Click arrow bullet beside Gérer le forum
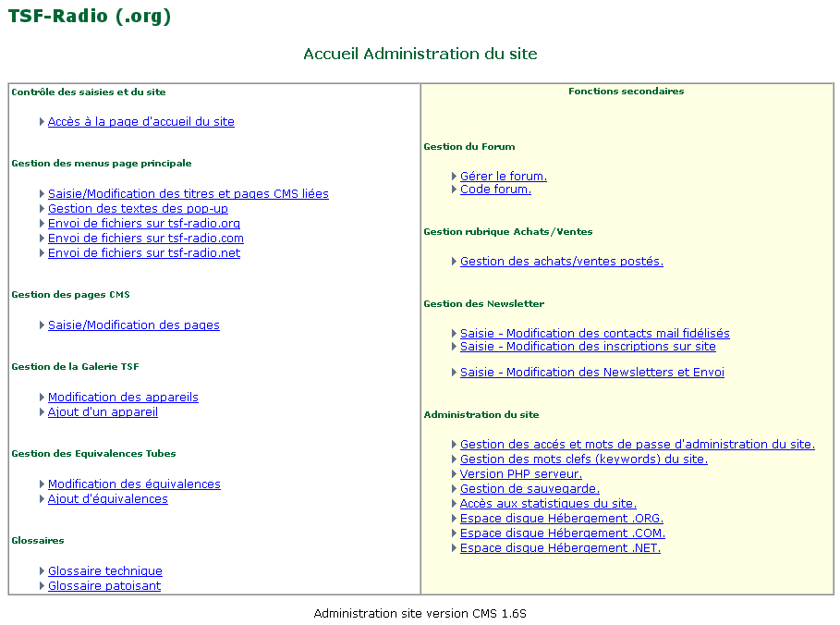Screen dimensions: 840x625 (455, 177)
